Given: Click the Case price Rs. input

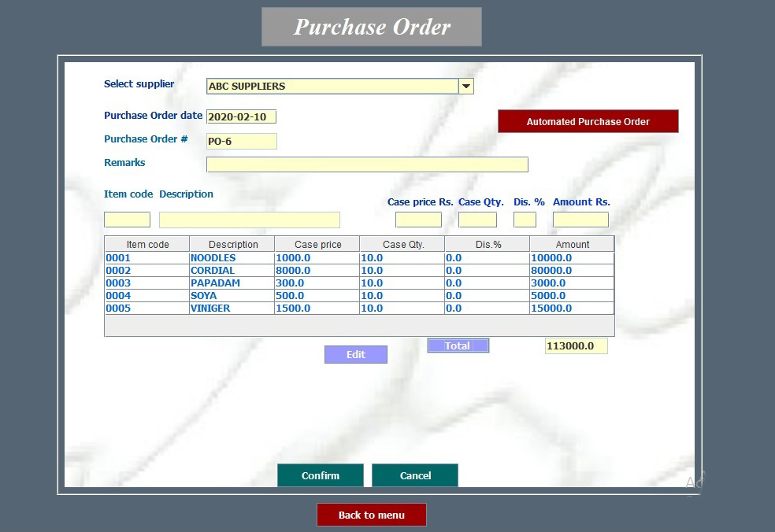Looking at the screenshot, I should point(419,220).
